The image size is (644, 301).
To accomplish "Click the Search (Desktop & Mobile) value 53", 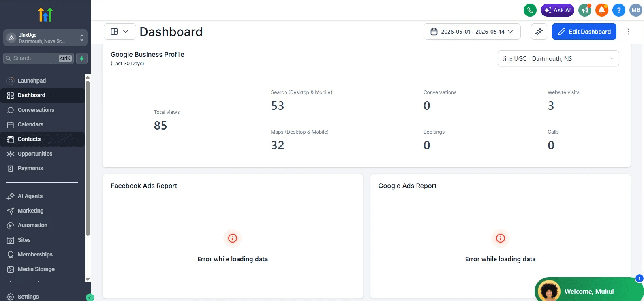I will click(x=278, y=106).
